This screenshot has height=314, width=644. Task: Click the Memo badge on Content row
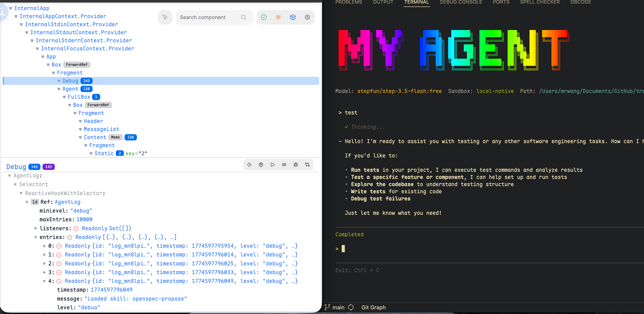coord(115,137)
